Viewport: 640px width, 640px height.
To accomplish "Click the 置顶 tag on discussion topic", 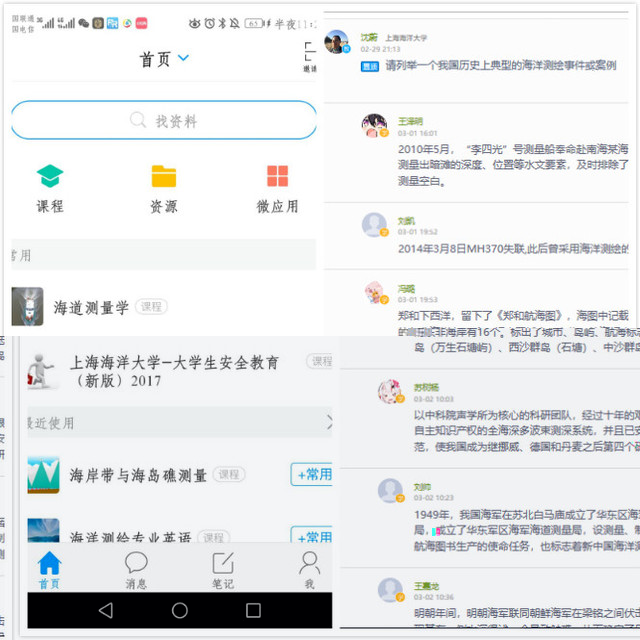I will (370, 66).
